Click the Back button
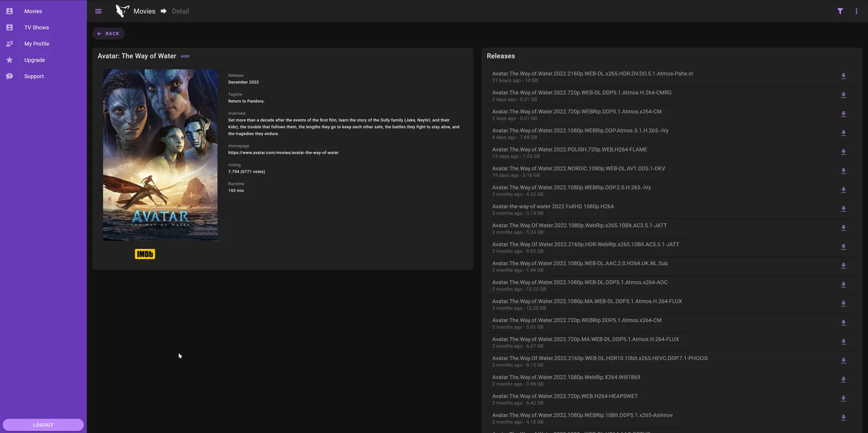The height and width of the screenshot is (433, 868). (108, 34)
